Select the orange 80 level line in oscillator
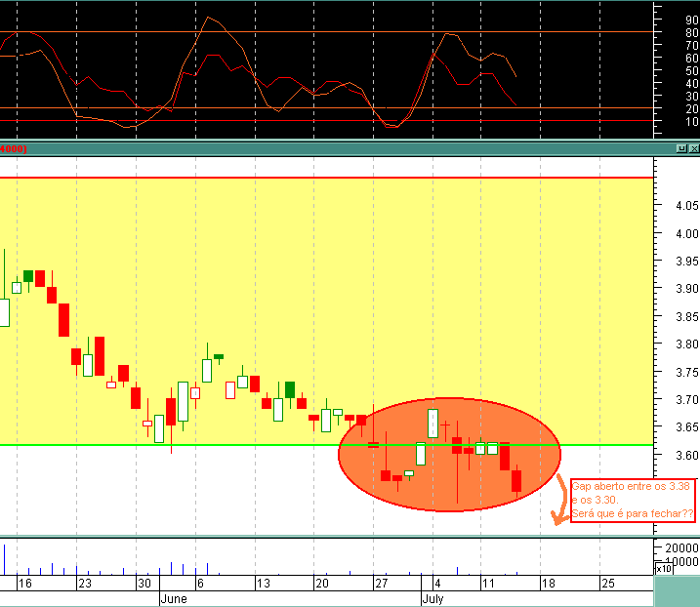Image resolution: width=700 pixels, height=607 pixels. click(326, 32)
